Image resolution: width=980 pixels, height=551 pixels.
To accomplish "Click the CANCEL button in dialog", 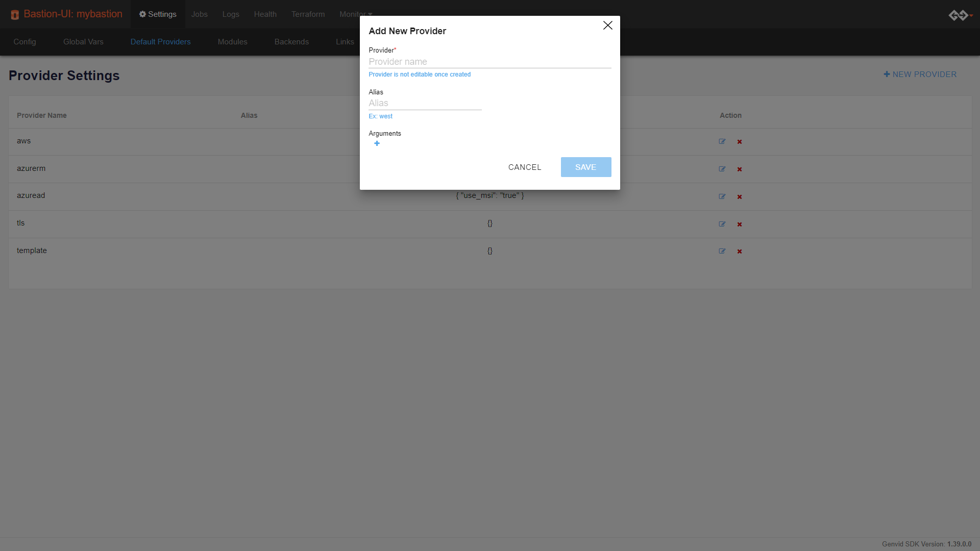I will point(525,167).
